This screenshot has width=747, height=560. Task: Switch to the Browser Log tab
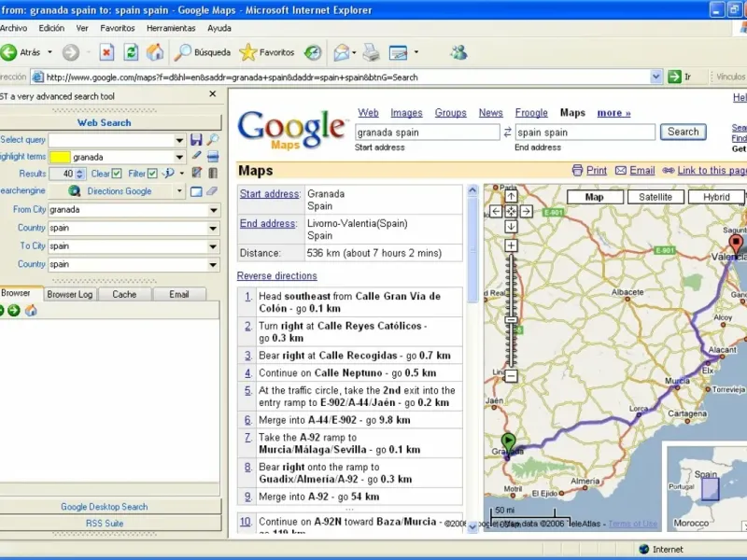point(70,294)
